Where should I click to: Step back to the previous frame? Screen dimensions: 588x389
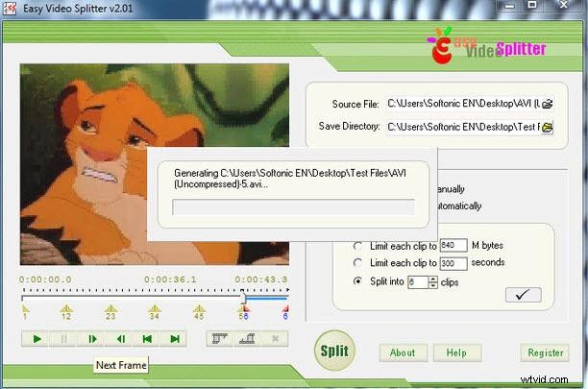pos(120,339)
